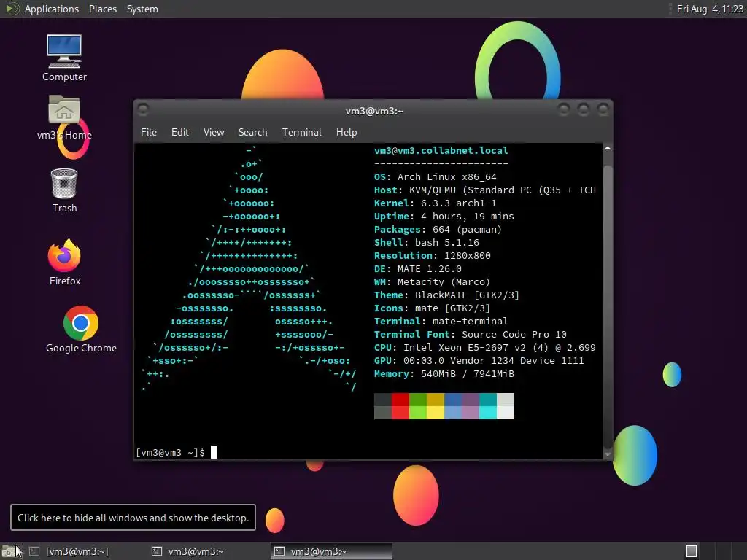Image resolution: width=747 pixels, height=560 pixels.
Task: Click the terminal vertical scrollbar thumb
Action: (x=608, y=307)
